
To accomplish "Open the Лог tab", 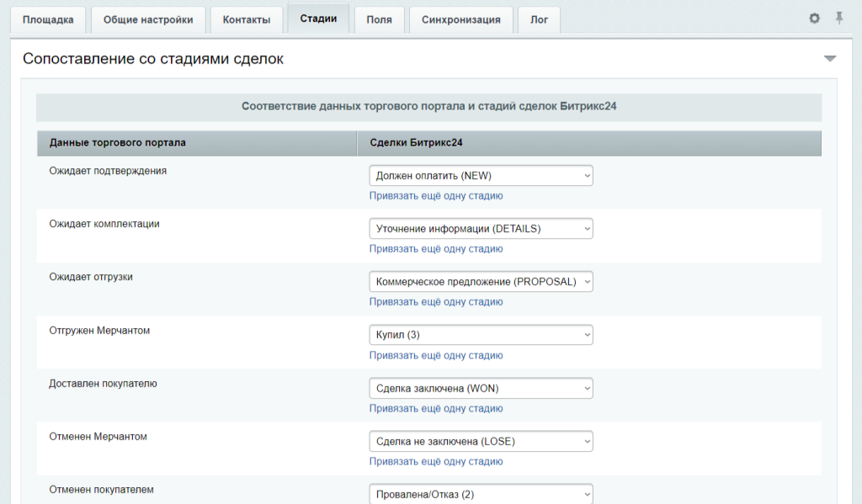I will coord(539,20).
